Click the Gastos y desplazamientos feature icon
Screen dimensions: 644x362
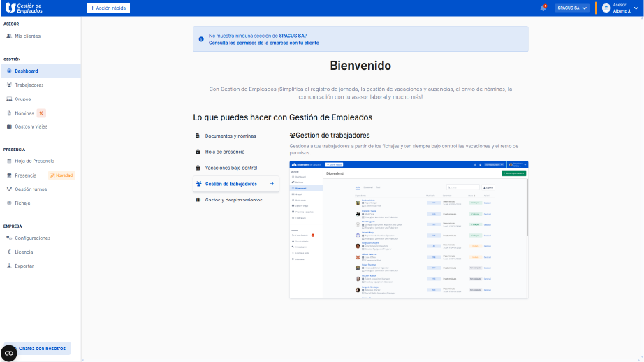(198, 200)
